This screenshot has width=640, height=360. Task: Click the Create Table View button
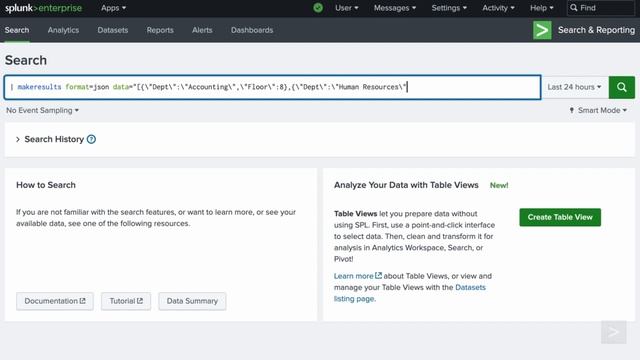coord(560,217)
